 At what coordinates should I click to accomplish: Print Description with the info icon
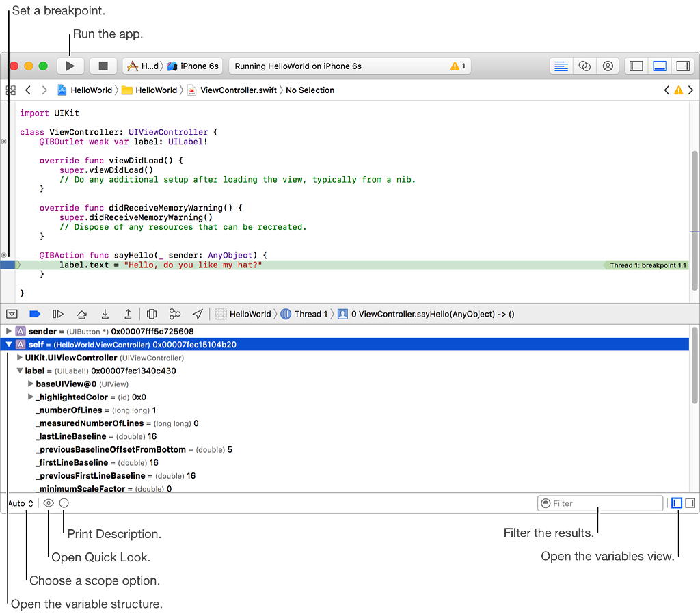[x=64, y=503]
